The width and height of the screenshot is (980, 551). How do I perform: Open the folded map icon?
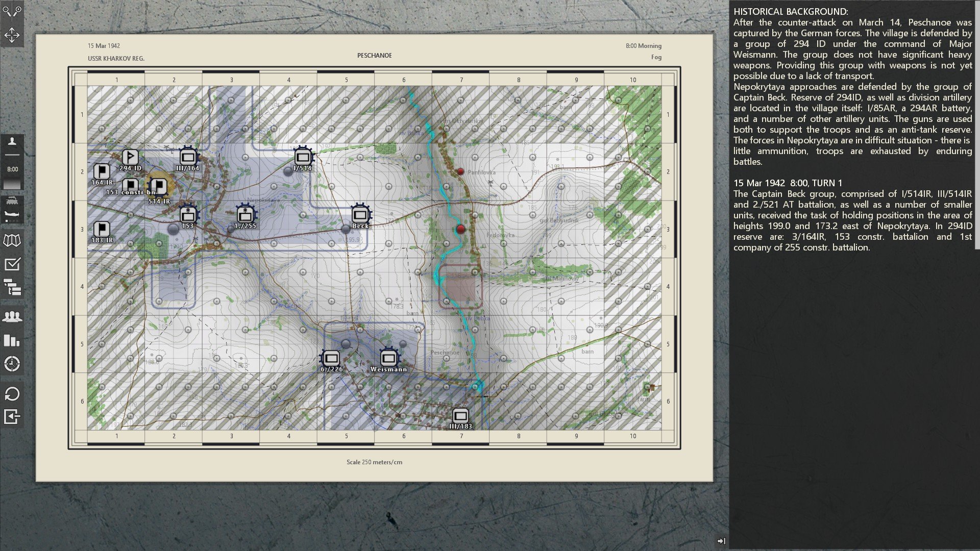[12, 240]
